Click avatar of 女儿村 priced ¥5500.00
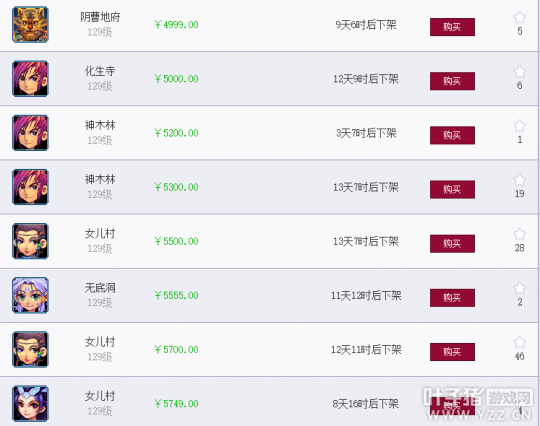The width and height of the screenshot is (540, 426). [30, 241]
